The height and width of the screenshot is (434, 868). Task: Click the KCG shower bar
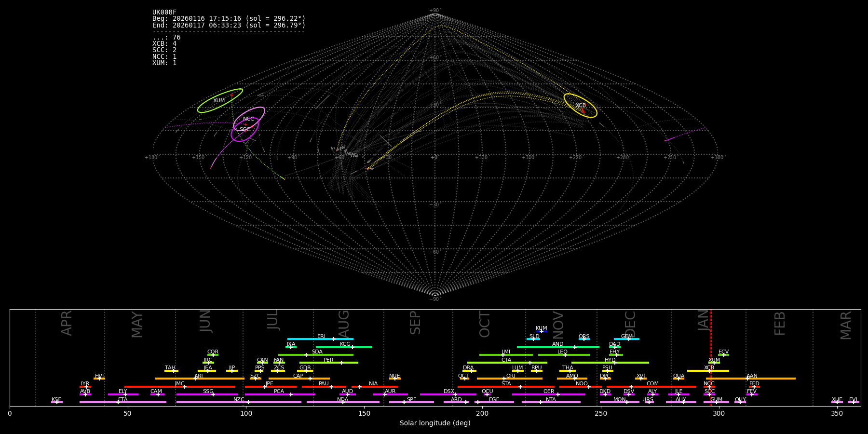344,347
